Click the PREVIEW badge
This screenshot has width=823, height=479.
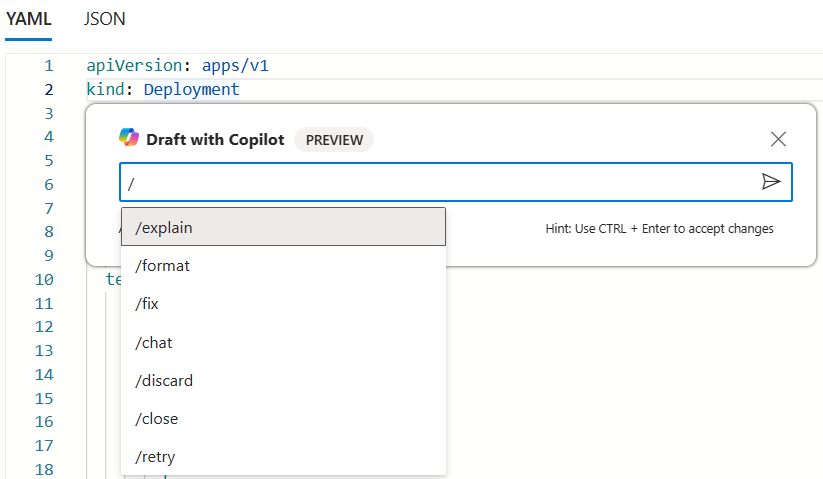[x=334, y=140]
